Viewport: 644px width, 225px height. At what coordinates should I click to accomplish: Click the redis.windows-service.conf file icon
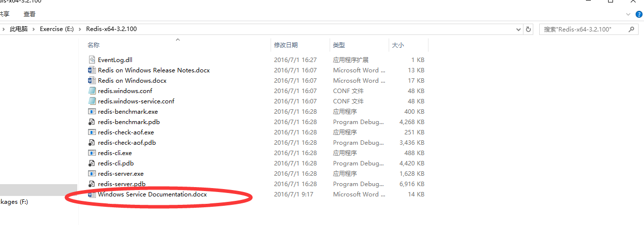(x=92, y=101)
